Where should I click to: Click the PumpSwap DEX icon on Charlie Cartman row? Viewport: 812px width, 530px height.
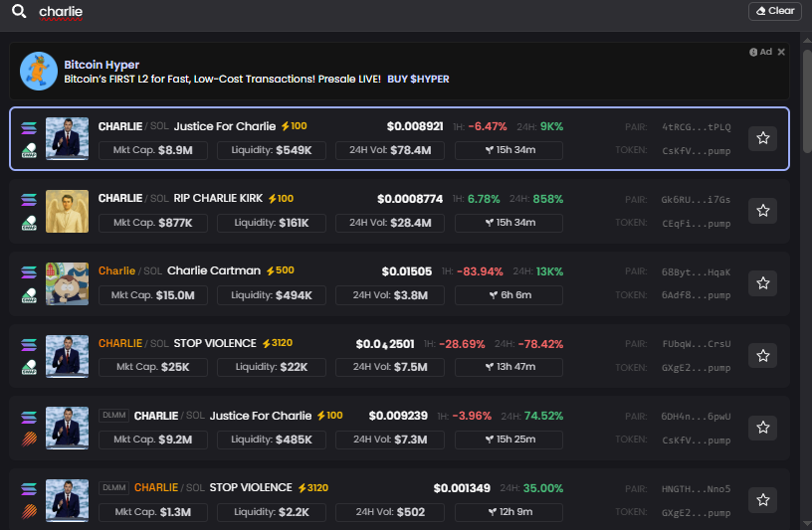pyautogui.click(x=29, y=295)
